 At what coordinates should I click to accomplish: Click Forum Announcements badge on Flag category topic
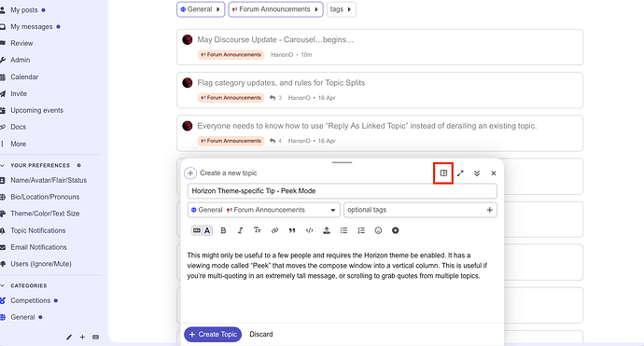(231, 98)
